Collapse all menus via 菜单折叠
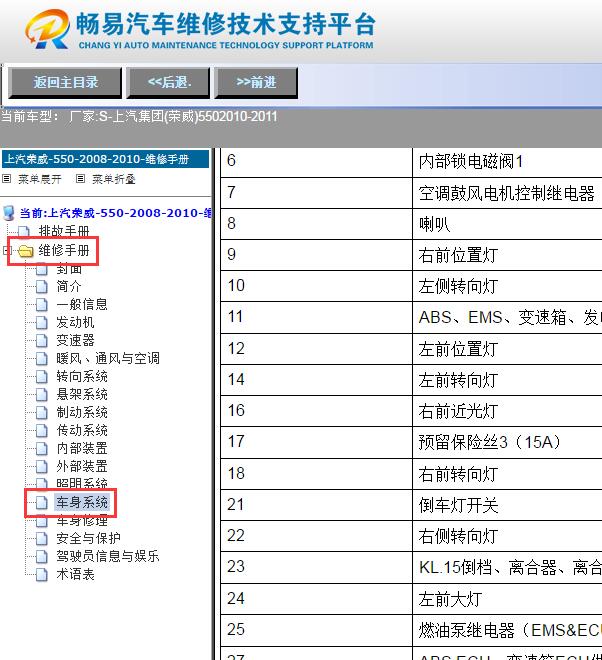 [114, 179]
